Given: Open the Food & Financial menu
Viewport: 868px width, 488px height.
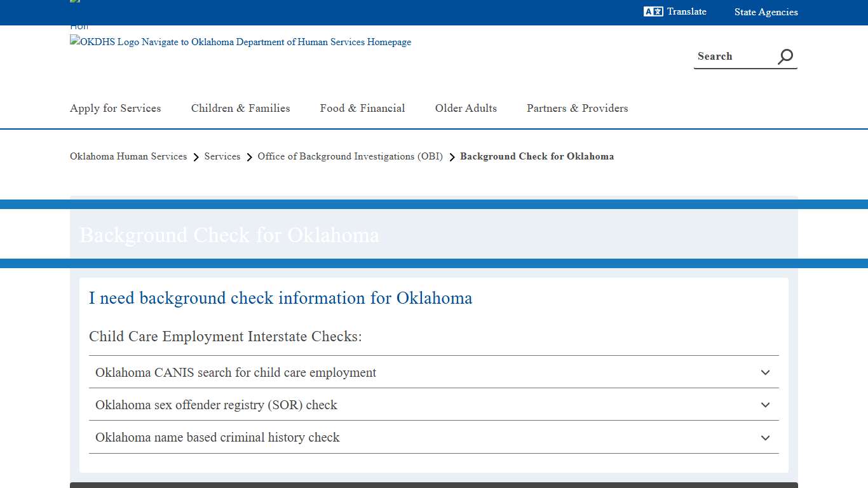Looking at the screenshot, I should point(362,108).
